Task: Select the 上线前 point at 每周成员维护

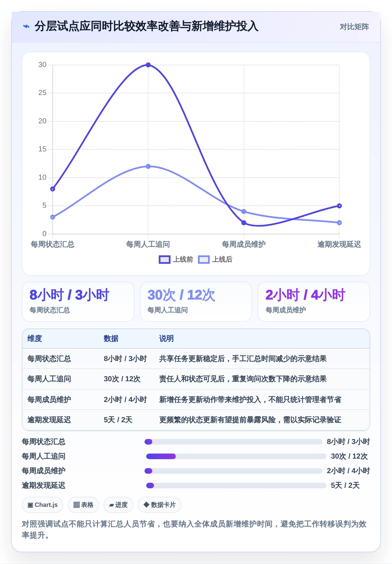Action: tap(244, 223)
